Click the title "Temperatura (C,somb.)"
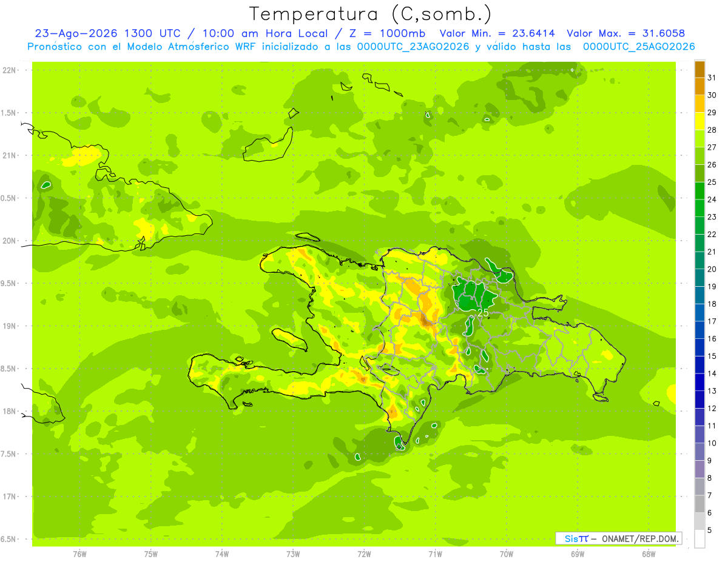This screenshot has height=562, width=728. (370, 14)
